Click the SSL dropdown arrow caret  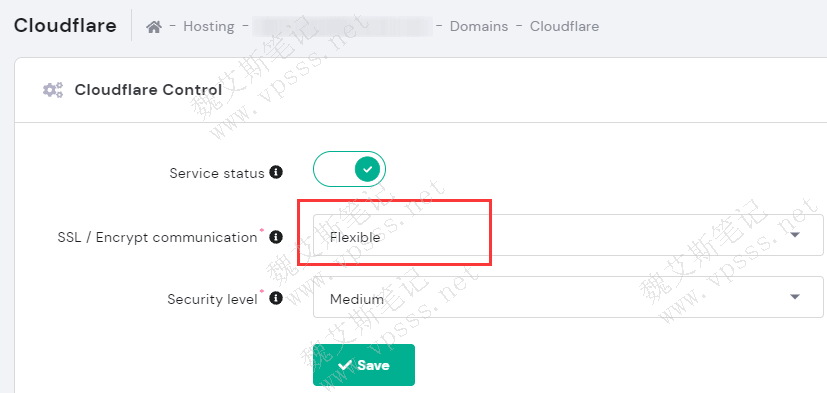(x=795, y=235)
